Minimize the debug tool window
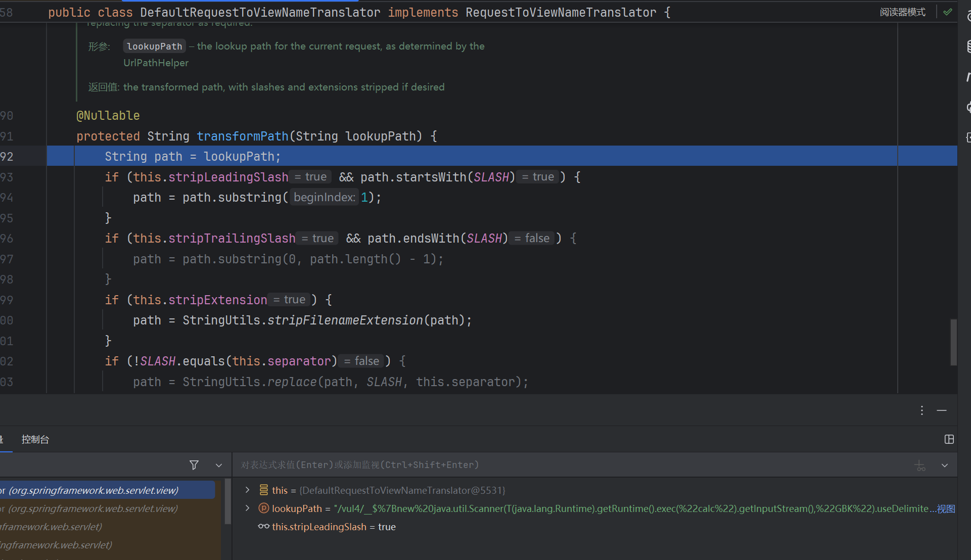 pyautogui.click(x=942, y=410)
